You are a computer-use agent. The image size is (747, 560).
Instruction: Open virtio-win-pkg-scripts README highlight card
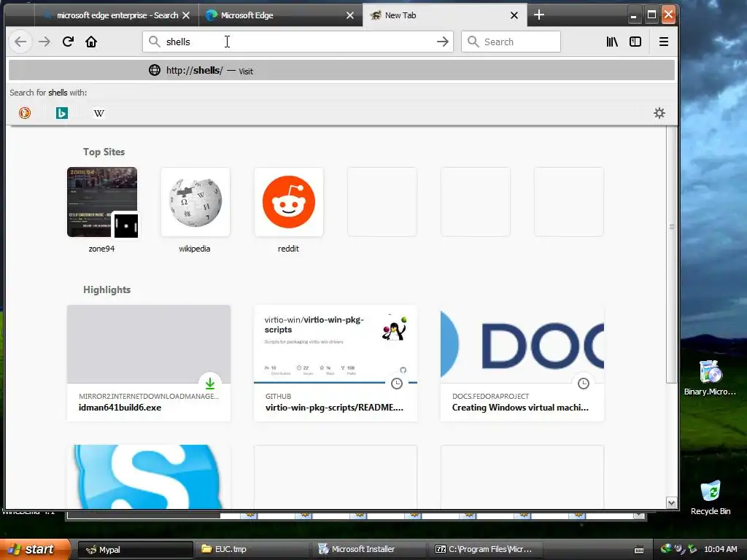(x=336, y=363)
